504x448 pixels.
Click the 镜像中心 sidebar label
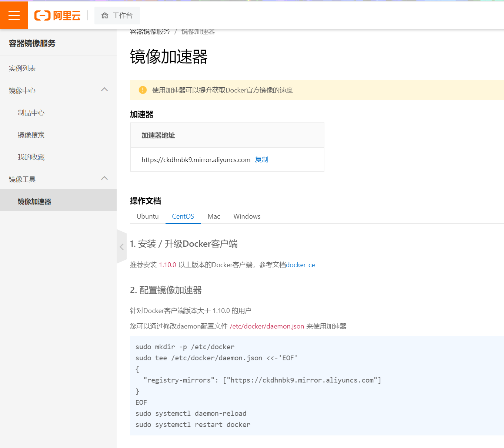pyautogui.click(x=22, y=91)
